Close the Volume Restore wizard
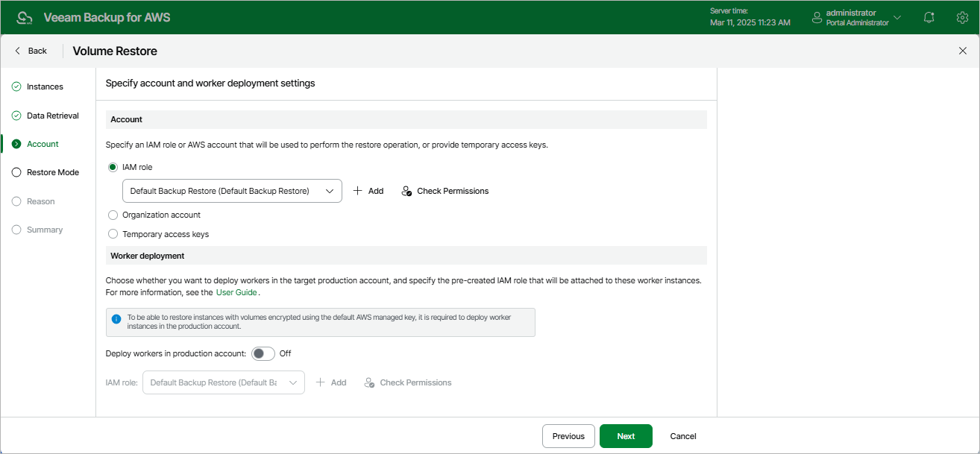Image resolution: width=980 pixels, height=454 pixels. tap(962, 51)
